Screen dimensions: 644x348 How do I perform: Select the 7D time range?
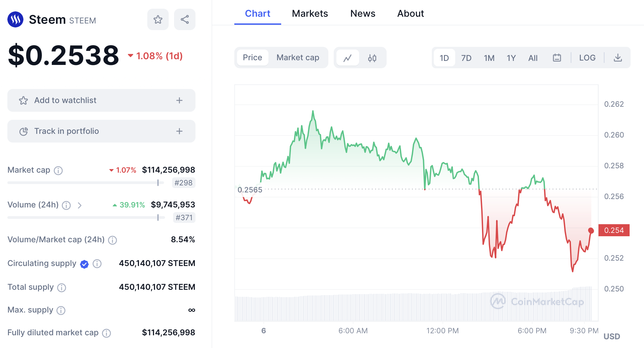(466, 58)
